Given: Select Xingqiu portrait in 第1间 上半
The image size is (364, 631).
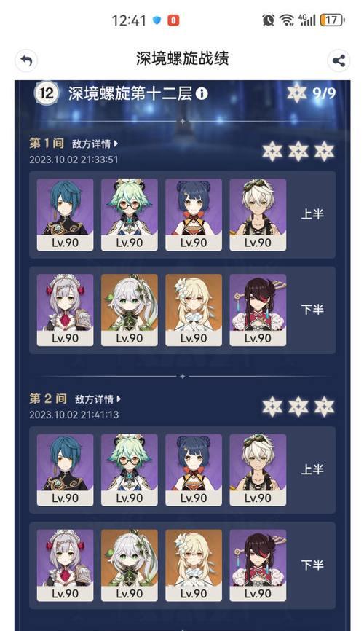Looking at the screenshot, I should (66, 215).
